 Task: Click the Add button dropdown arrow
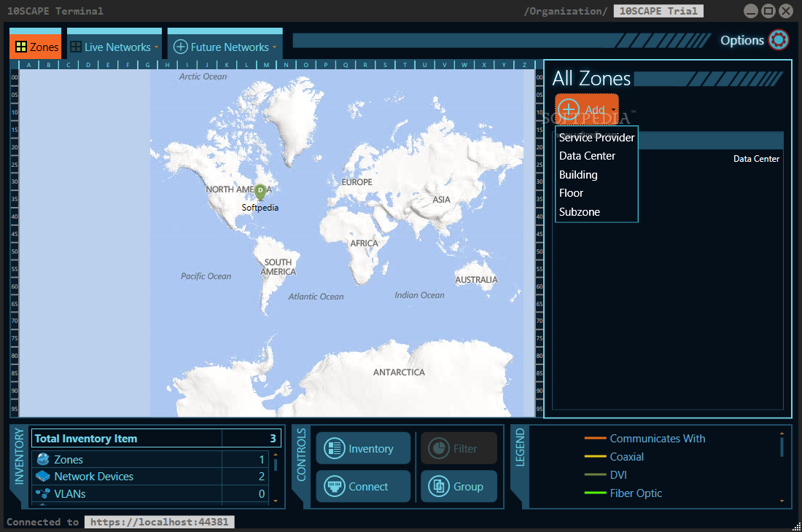(613, 109)
